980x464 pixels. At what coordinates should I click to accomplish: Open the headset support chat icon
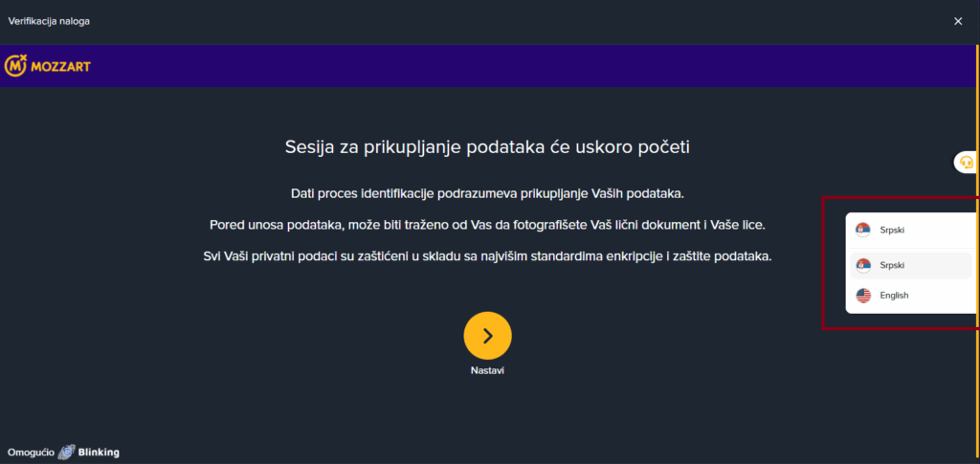(x=967, y=163)
